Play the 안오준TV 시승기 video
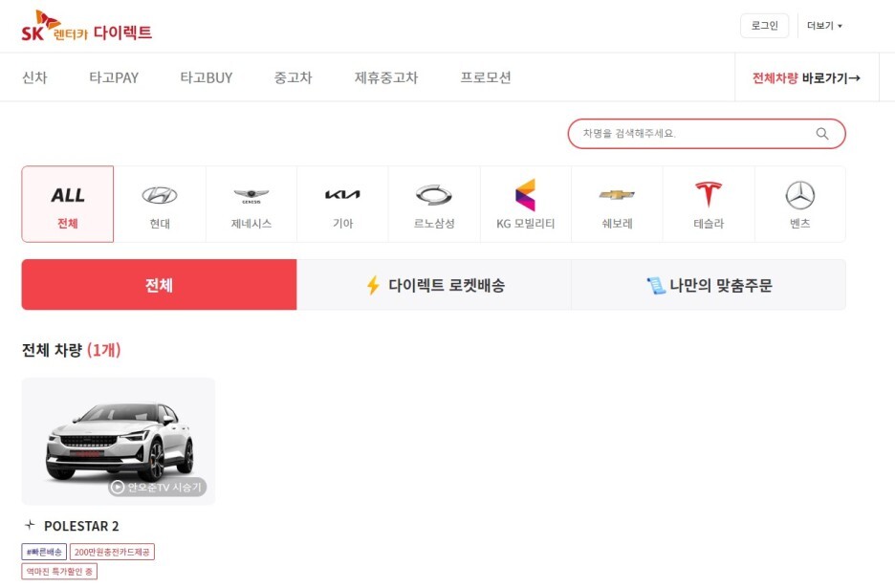 [x=157, y=487]
